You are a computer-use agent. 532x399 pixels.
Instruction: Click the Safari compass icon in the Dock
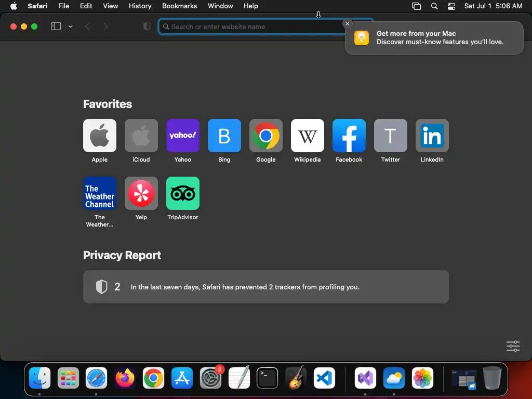(x=96, y=378)
